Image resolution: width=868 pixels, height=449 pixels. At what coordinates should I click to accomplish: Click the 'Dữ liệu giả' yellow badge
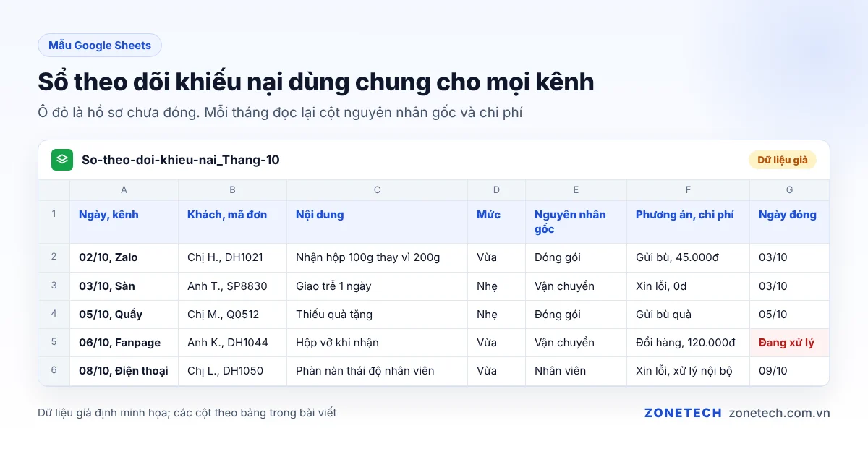coord(783,160)
